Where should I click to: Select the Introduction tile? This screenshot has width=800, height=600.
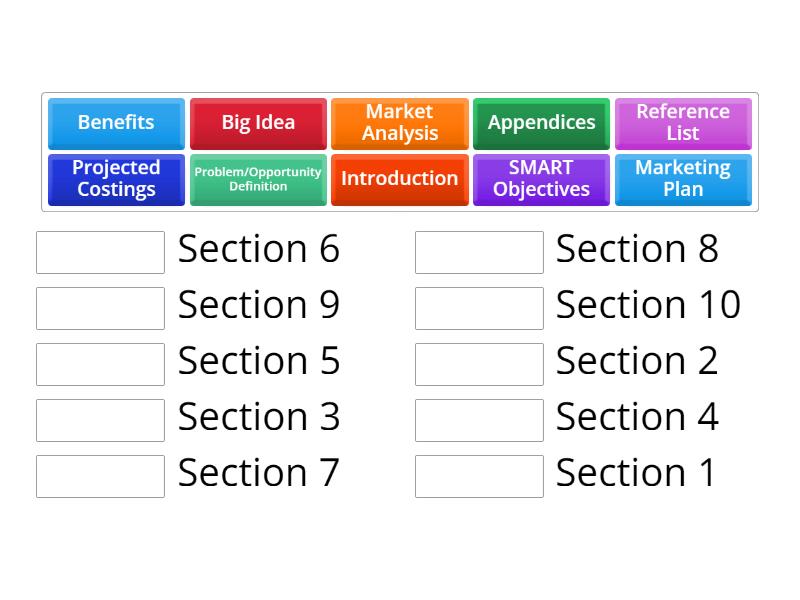click(x=399, y=179)
